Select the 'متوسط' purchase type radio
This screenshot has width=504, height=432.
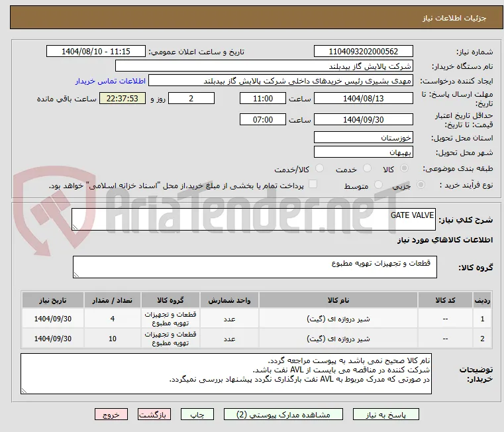pos(378,185)
